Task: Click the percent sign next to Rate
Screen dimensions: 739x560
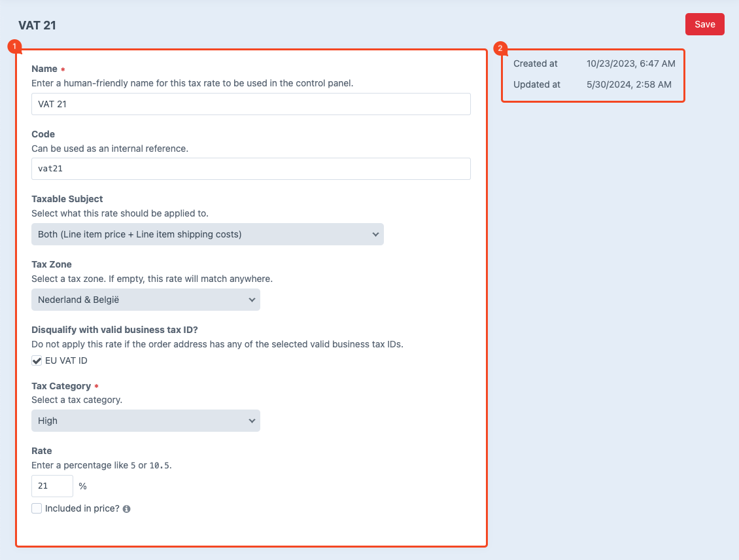Action: [x=82, y=486]
